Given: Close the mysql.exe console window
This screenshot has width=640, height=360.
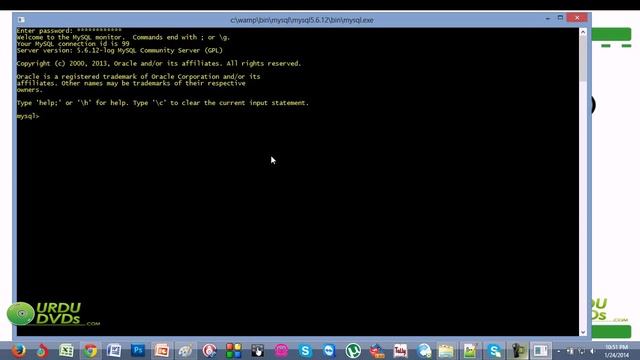Looking at the screenshot, I should (577, 18).
